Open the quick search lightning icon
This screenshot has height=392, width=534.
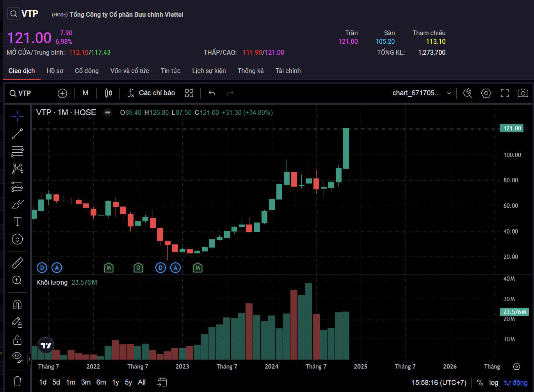click(x=467, y=93)
